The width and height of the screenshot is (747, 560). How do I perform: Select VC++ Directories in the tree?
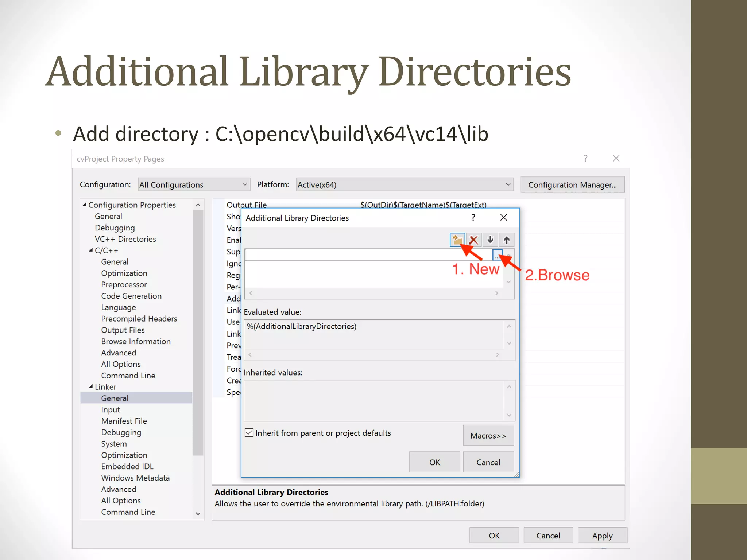click(x=125, y=239)
